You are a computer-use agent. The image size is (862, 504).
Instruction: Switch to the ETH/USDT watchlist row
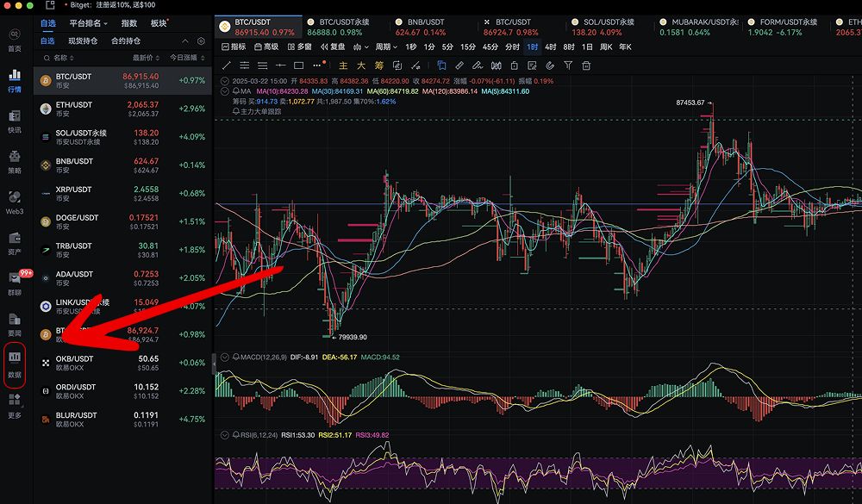click(122, 109)
